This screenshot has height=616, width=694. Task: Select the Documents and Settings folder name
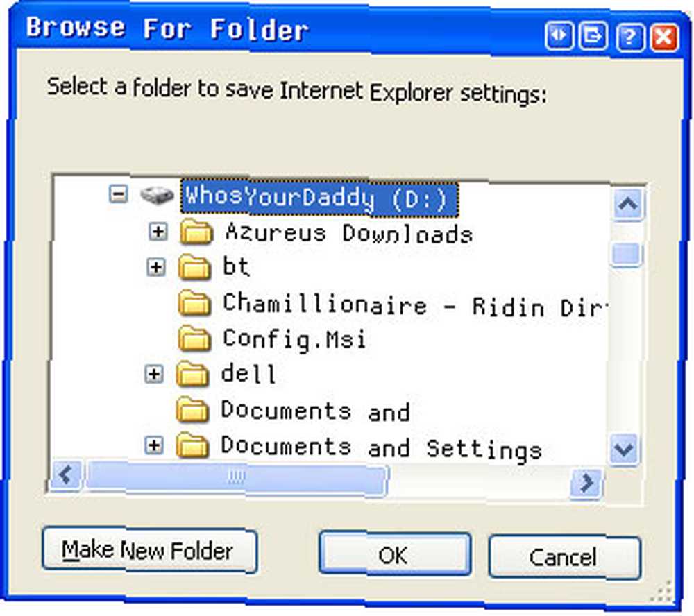tap(381, 447)
